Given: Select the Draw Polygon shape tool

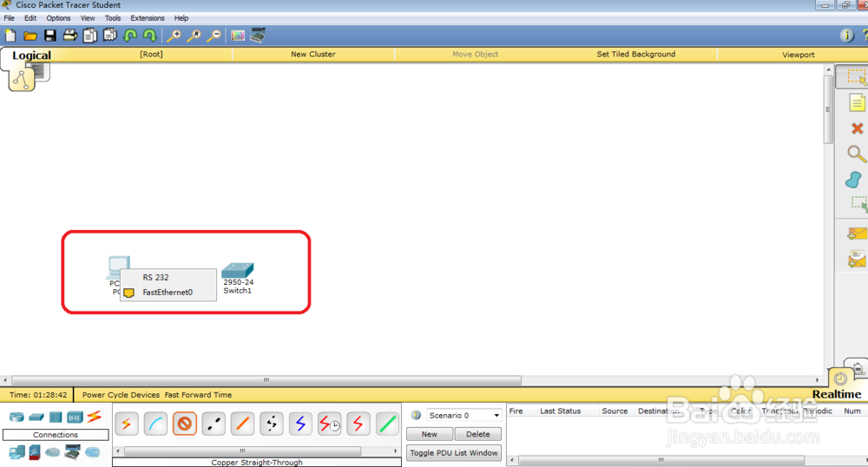Looking at the screenshot, I should [x=854, y=180].
